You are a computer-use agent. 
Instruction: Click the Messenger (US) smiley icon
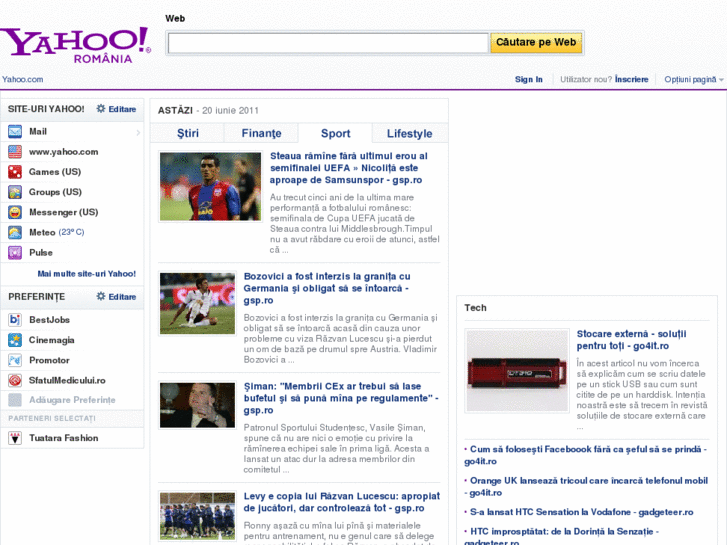(x=15, y=212)
